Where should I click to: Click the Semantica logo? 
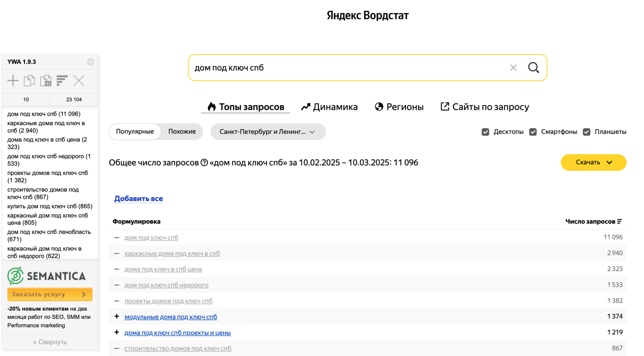click(x=46, y=276)
